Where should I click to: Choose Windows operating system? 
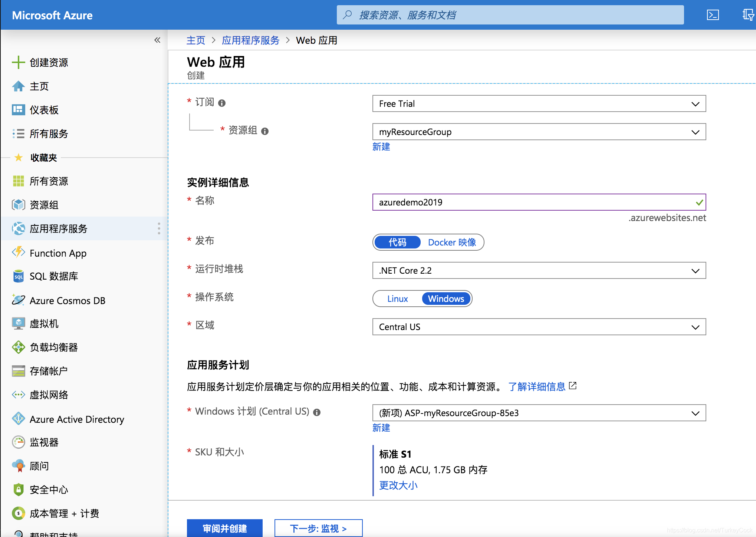[446, 299]
